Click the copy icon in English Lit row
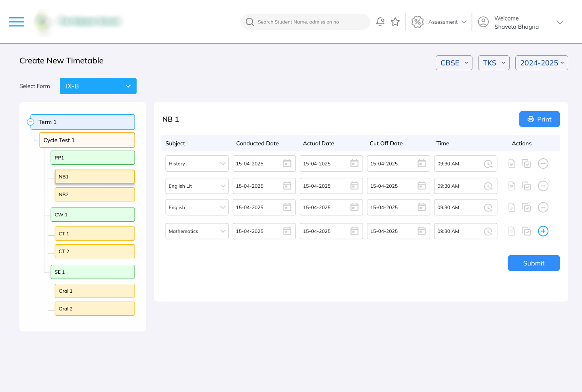This screenshot has height=392, width=582. pyautogui.click(x=526, y=186)
